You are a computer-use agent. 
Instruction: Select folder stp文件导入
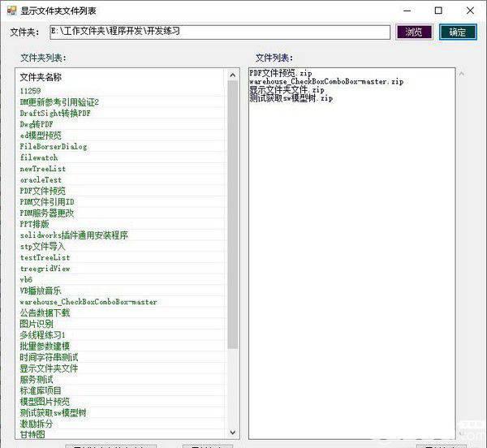click(42, 247)
